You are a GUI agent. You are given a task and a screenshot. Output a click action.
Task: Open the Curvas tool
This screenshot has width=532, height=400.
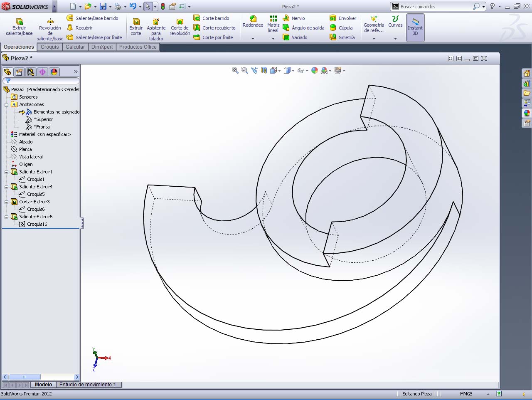point(395,22)
